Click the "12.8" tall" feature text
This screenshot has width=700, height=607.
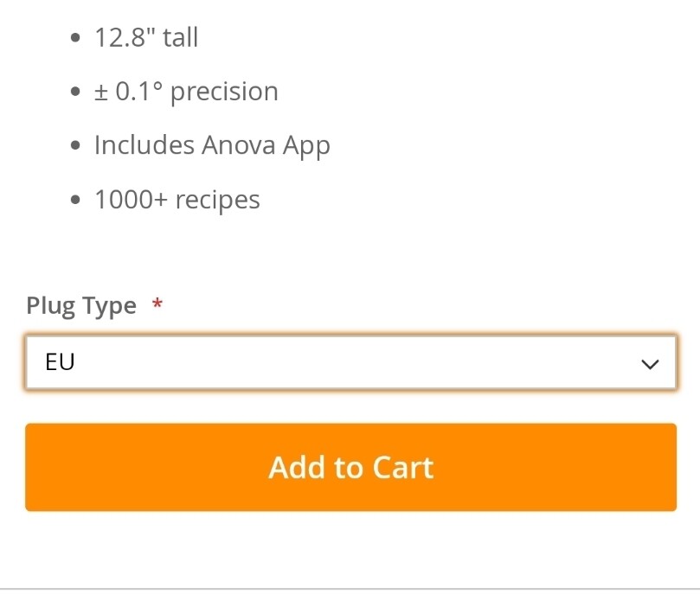(146, 37)
